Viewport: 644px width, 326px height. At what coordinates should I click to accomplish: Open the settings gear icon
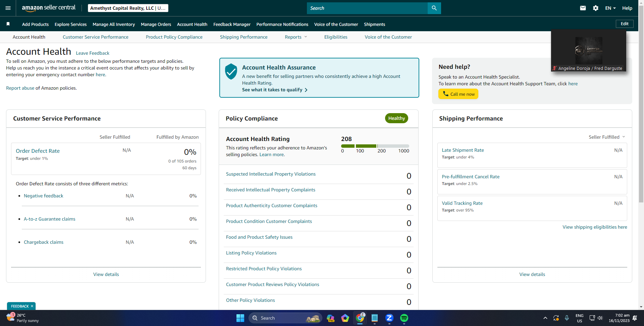pyautogui.click(x=596, y=8)
